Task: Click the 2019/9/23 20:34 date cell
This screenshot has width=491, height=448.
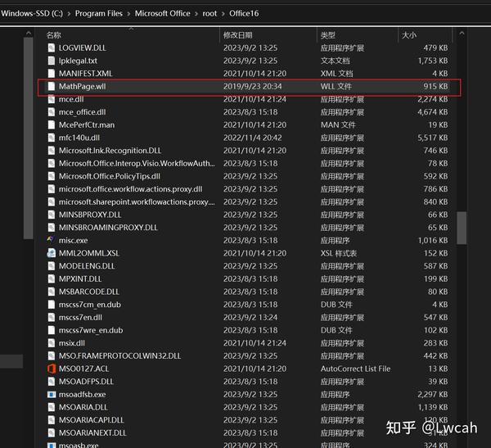Action: pos(252,86)
